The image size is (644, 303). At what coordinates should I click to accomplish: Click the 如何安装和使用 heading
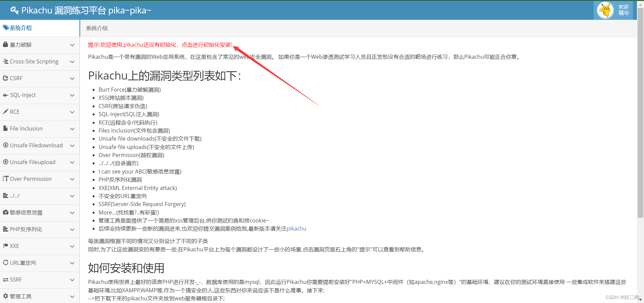(x=126, y=268)
